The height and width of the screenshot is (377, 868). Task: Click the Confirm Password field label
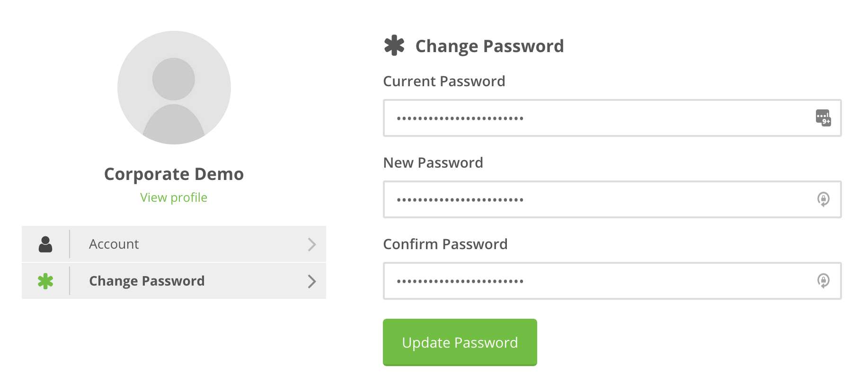coord(445,244)
